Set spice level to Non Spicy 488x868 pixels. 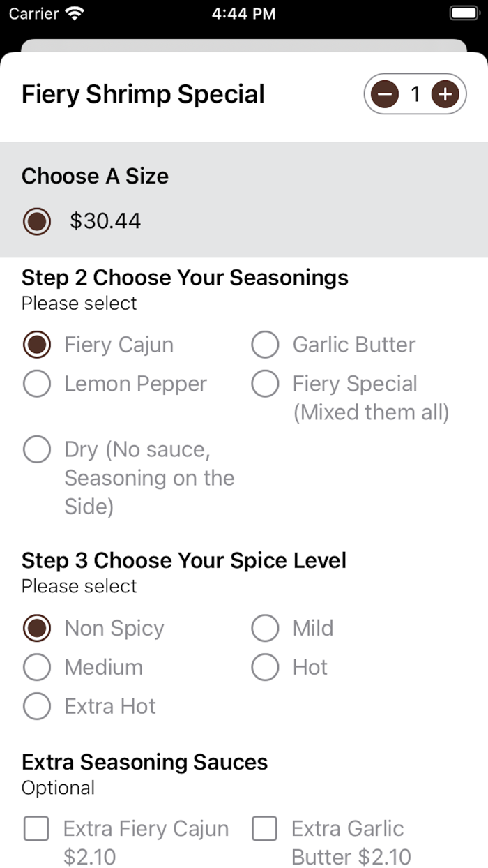point(37,628)
